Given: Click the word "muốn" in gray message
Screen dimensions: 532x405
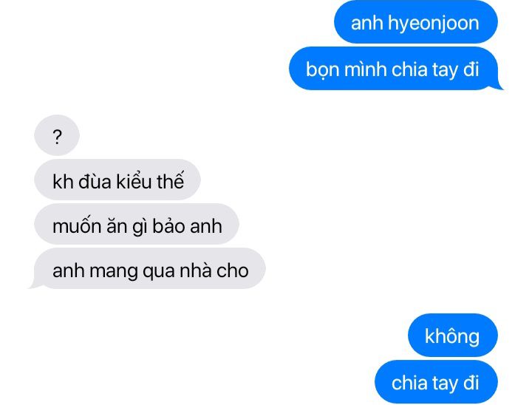Looking at the screenshot, I should tap(77, 225).
